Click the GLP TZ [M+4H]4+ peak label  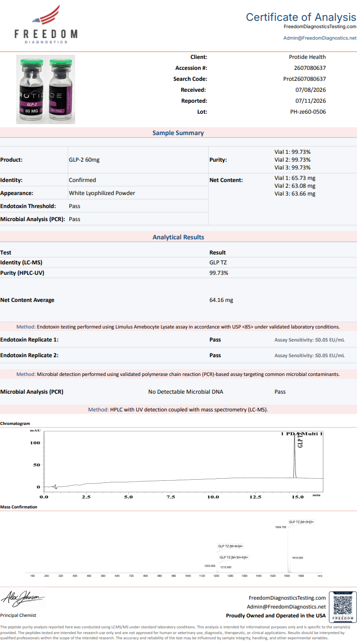(x=231, y=546)
